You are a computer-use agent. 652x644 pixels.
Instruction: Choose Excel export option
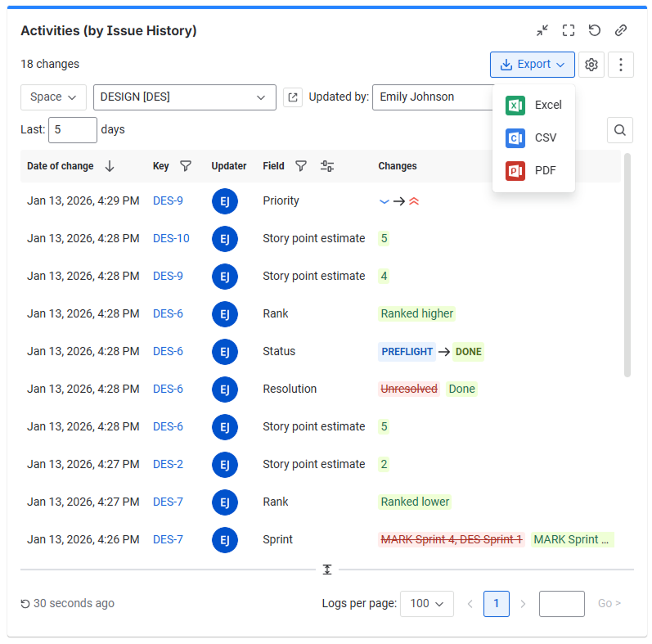(533, 106)
